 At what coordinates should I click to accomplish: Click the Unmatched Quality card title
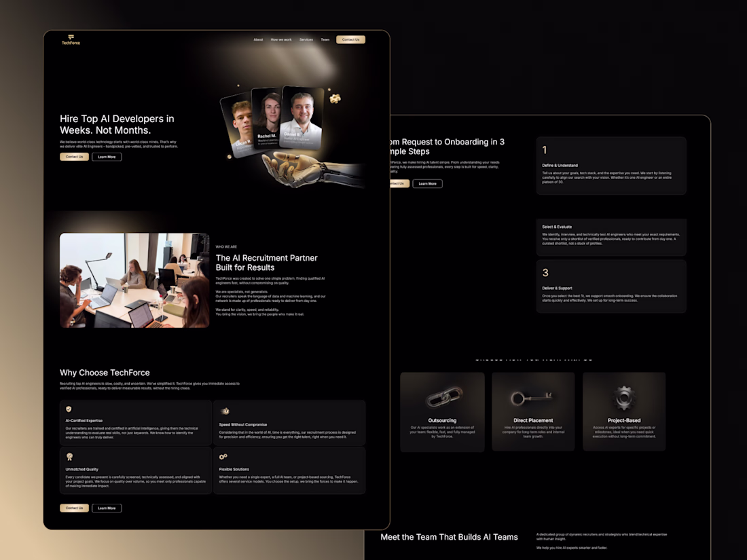(x=82, y=469)
